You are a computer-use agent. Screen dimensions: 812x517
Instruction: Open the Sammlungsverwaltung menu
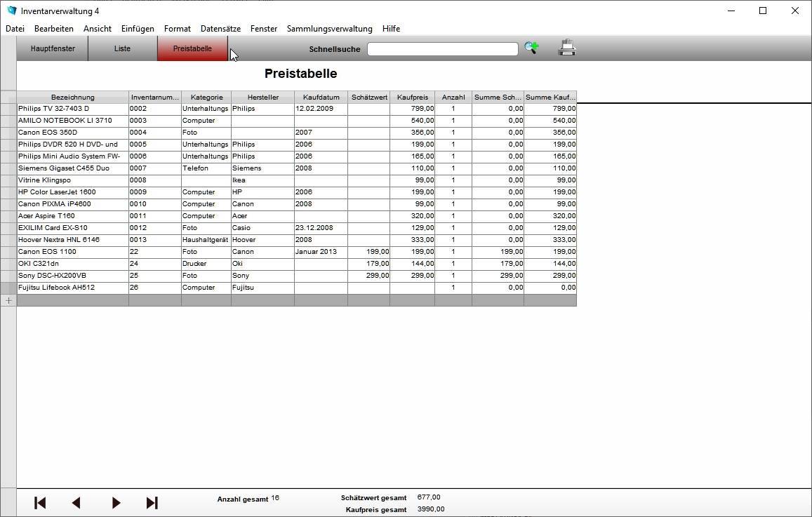tap(329, 29)
